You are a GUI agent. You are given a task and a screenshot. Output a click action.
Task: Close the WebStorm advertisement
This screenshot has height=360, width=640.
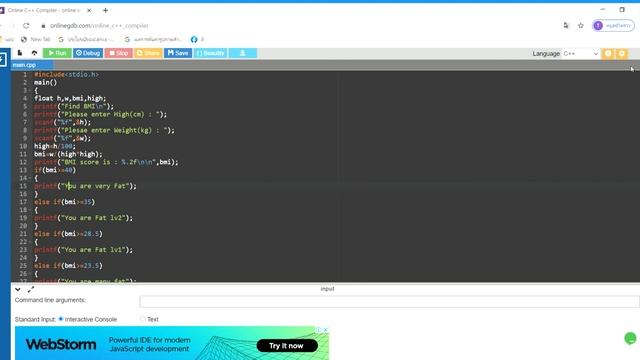326,330
